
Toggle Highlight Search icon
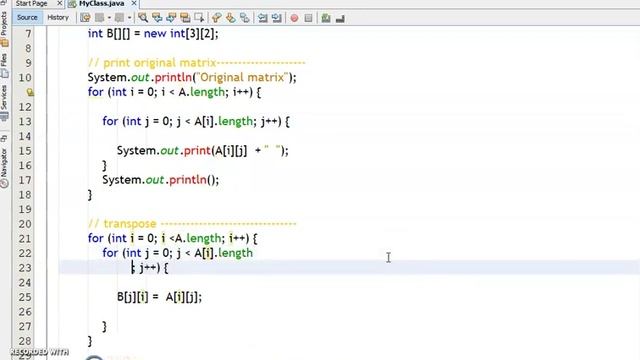point(185,18)
